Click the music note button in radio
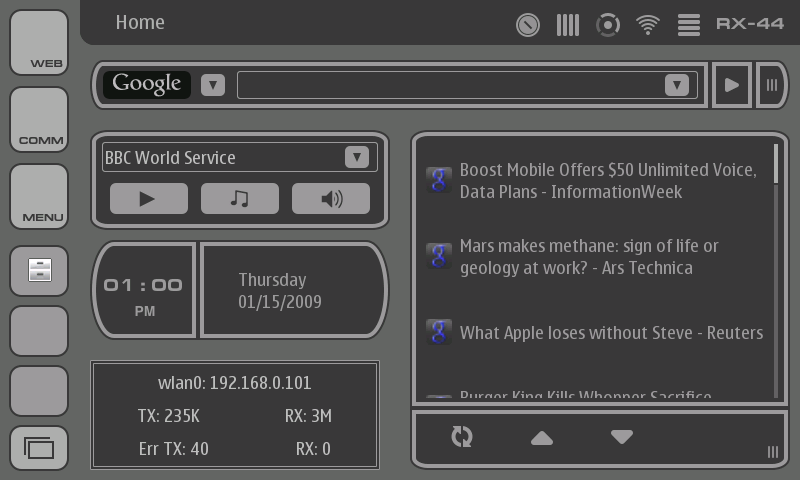The width and height of the screenshot is (800, 480). 240,199
